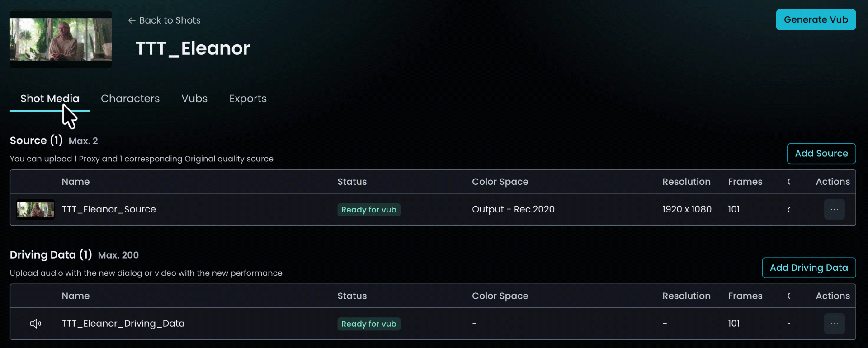This screenshot has width=868, height=348.
Task: Switch to the Shot Media tab
Action: coord(50,99)
